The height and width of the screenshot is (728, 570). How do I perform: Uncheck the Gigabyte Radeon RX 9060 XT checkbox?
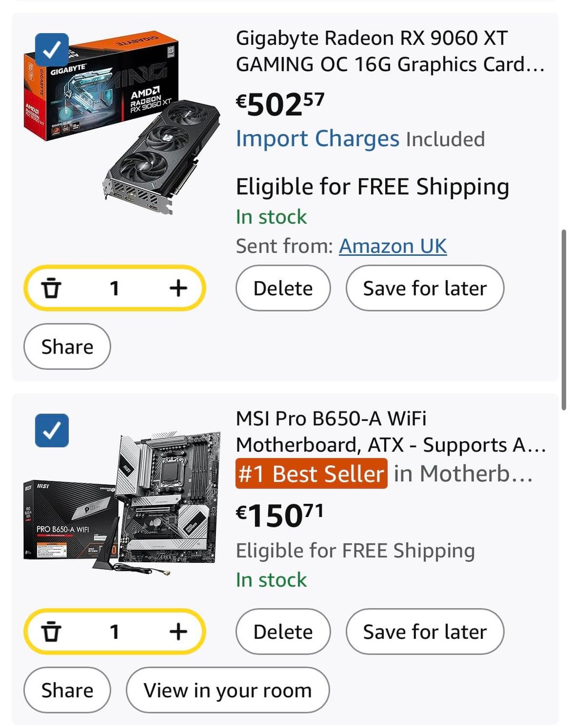(52, 50)
